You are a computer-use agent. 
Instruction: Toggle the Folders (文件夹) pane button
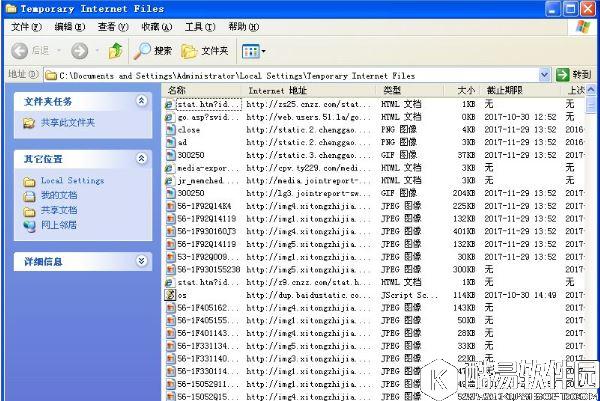coord(205,51)
